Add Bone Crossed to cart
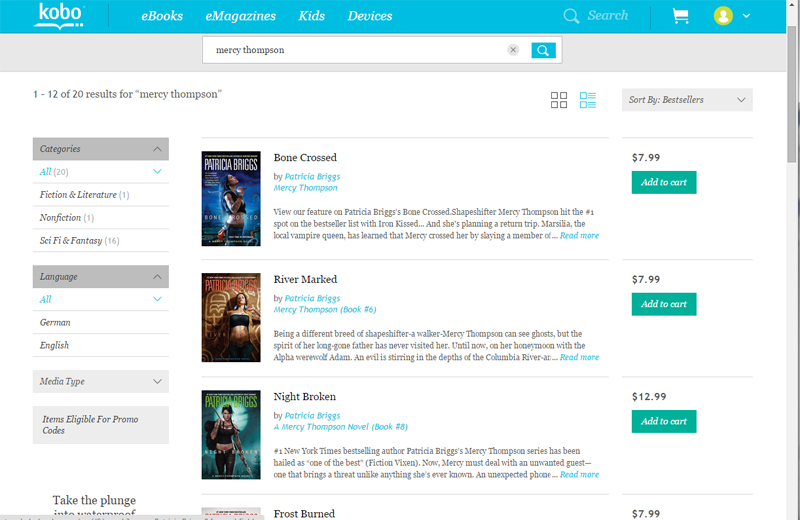Screen dimensions: 800x520 pos(664,182)
